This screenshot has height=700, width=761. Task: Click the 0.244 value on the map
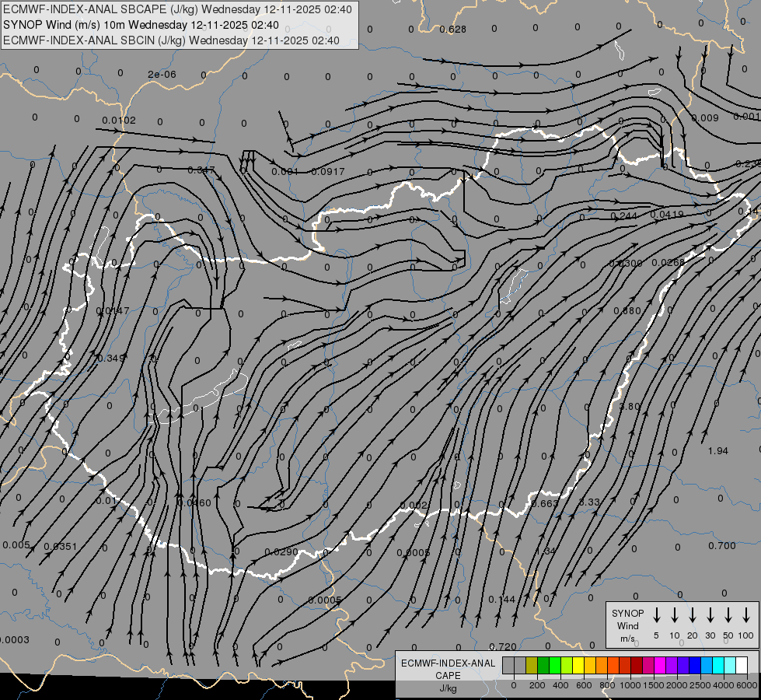(x=623, y=215)
